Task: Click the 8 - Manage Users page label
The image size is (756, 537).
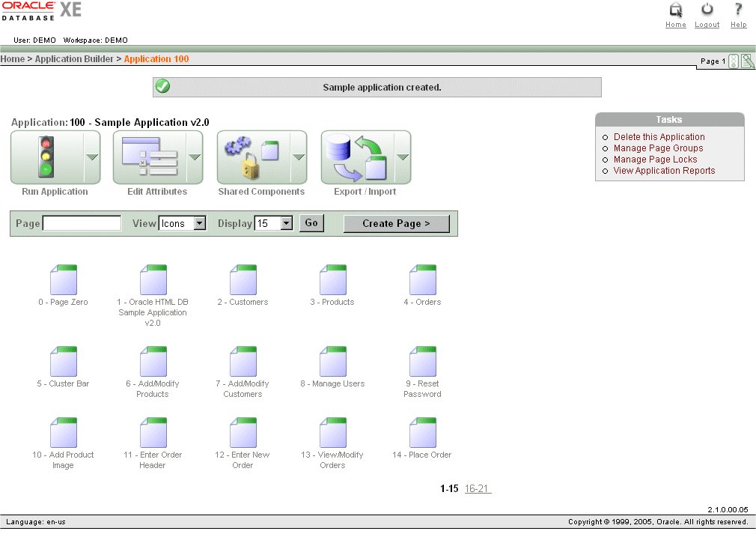Action: (x=332, y=383)
